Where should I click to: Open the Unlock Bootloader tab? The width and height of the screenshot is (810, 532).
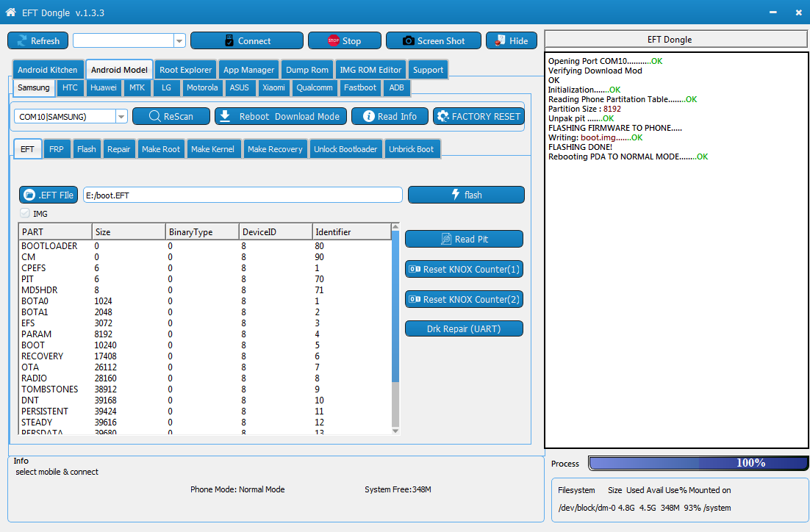click(345, 149)
